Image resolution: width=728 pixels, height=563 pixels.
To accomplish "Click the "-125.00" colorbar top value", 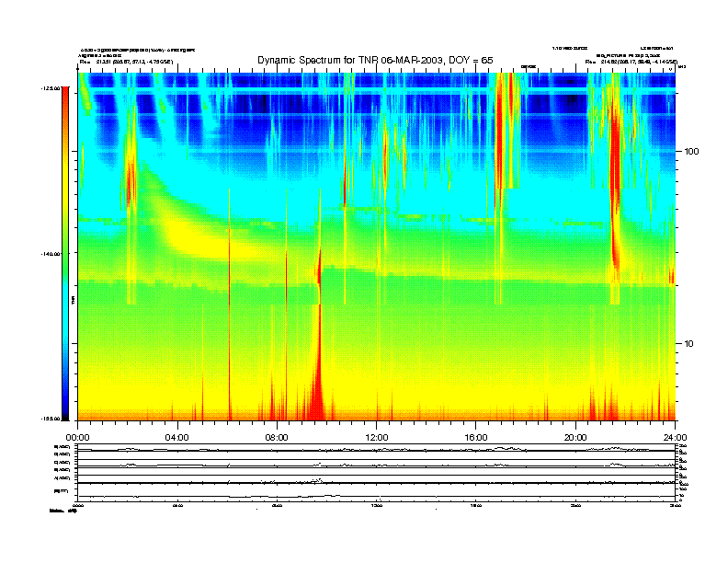I will [51, 87].
